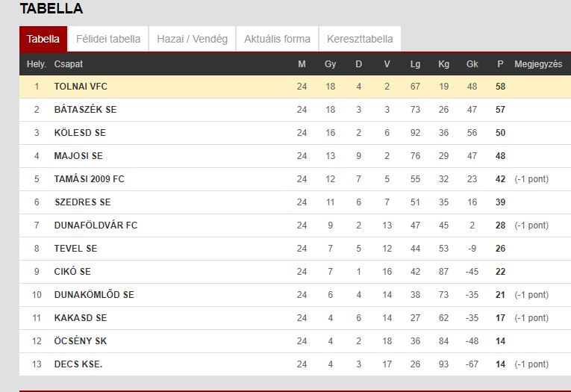Click DUNAFÖLDVÁR FC team name
This screenshot has height=392, width=571.
(96, 225)
